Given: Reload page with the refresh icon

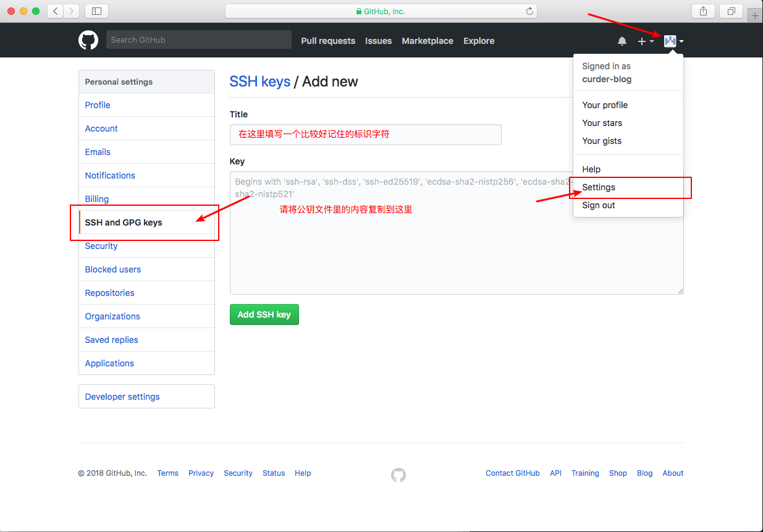Looking at the screenshot, I should tap(529, 11).
